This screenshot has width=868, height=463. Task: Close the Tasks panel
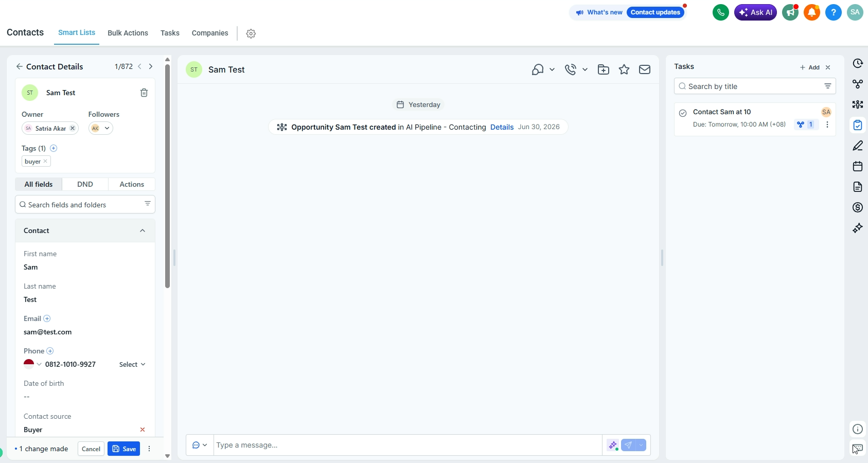pos(828,67)
